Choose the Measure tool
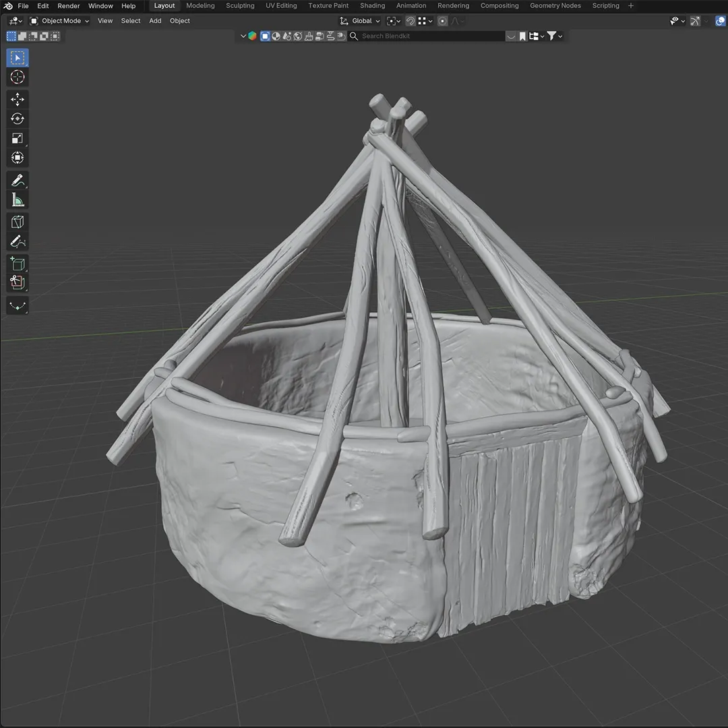This screenshot has height=728, width=728. click(x=17, y=200)
